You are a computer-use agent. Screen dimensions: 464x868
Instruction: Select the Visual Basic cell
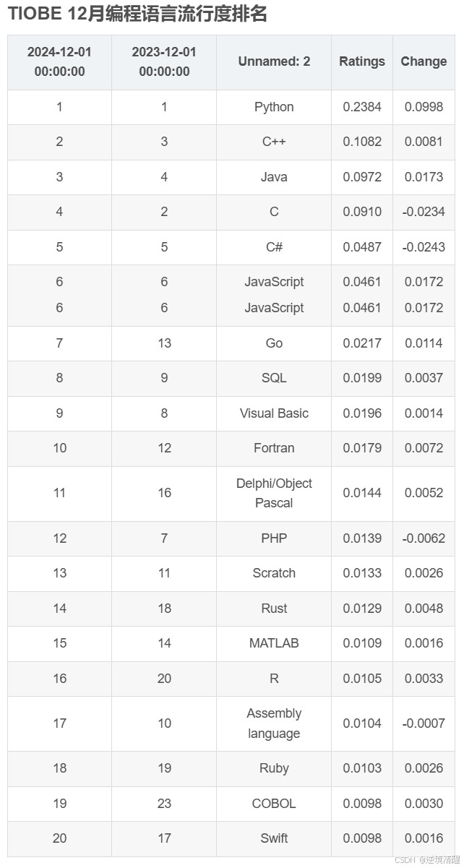[274, 413]
